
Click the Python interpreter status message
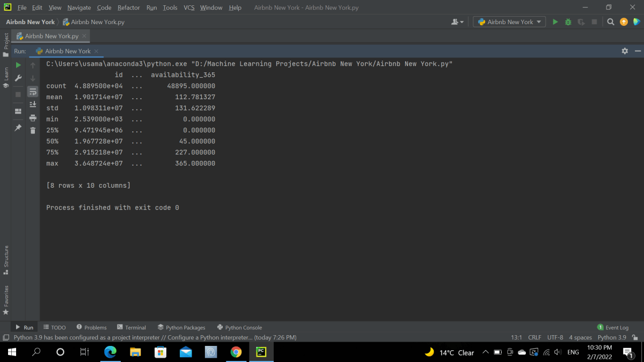pyautogui.click(x=155, y=337)
